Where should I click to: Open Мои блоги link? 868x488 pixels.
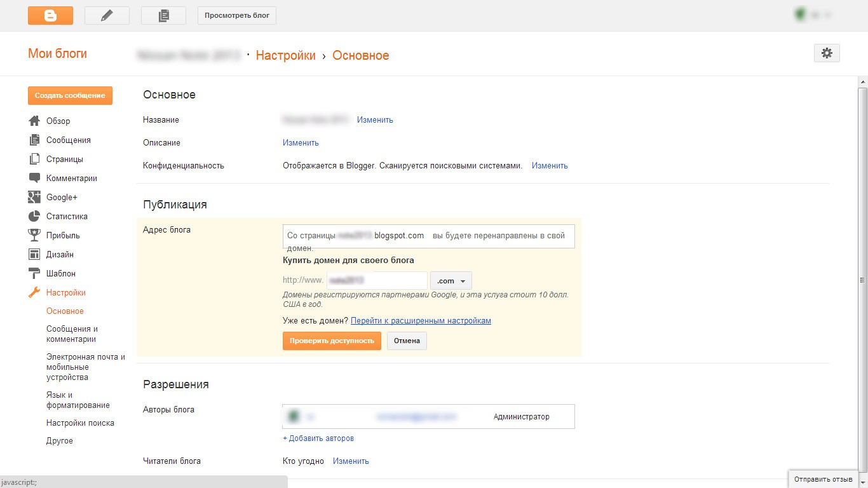click(x=57, y=54)
